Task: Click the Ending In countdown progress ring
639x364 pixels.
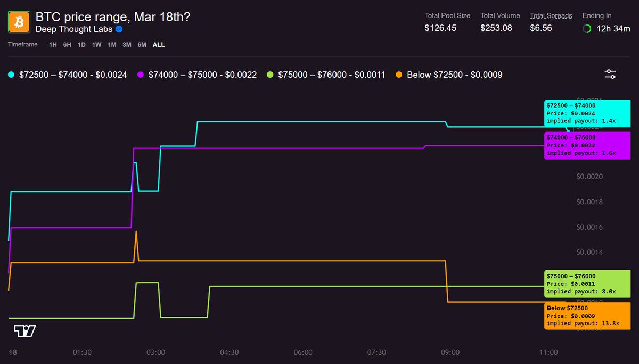Action: pyautogui.click(x=587, y=29)
